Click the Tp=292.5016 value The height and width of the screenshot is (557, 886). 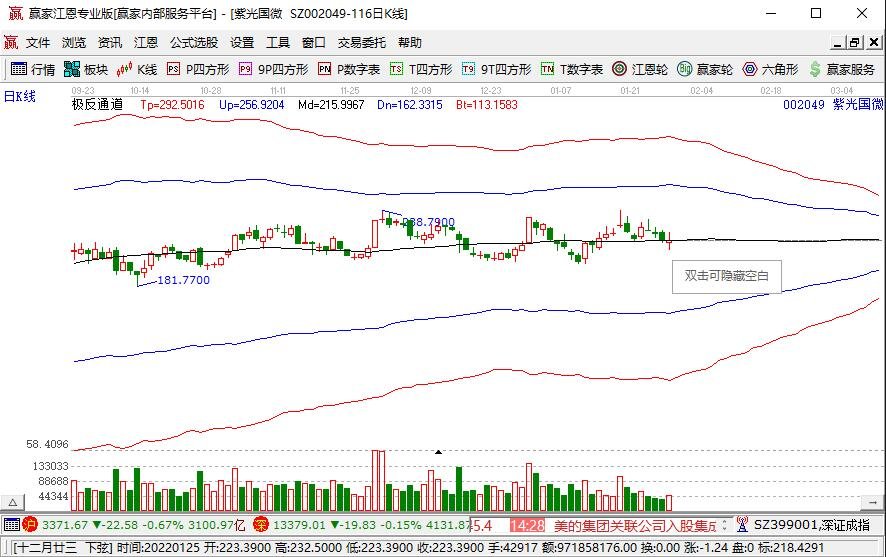pyautogui.click(x=172, y=105)
